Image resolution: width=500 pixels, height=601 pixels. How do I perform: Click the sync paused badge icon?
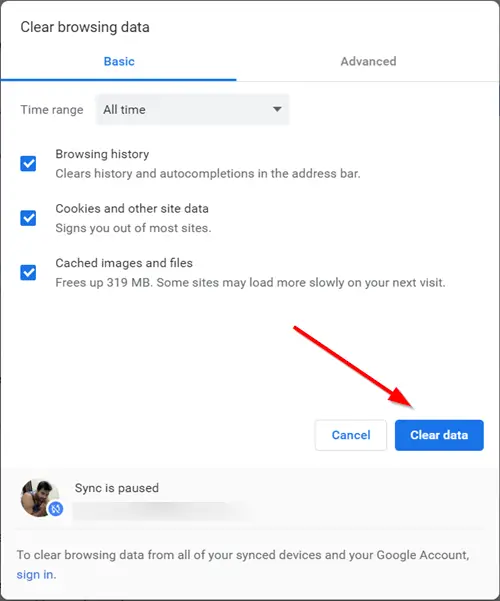[x=56, y=509]
